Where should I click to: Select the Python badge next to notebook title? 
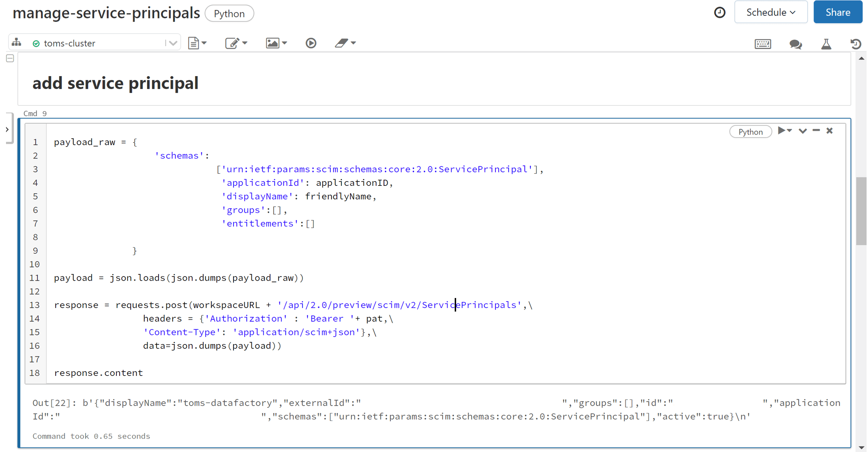[x=229, y=13]
